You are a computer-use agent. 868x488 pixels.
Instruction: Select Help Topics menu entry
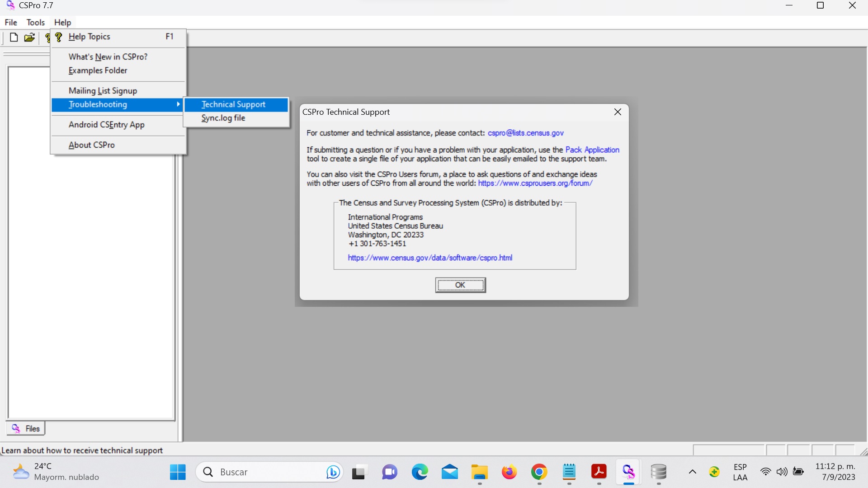pyautogui.click(x=118, y=37)
